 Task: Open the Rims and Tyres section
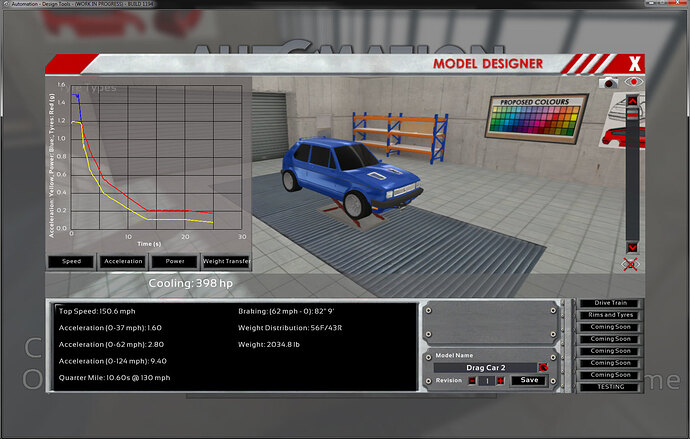[x=610, y=315]
